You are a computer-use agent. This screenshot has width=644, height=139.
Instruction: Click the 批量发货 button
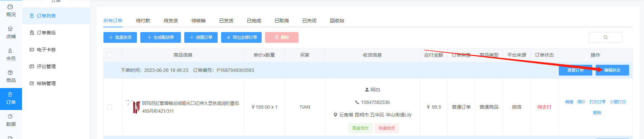point(120,37)
